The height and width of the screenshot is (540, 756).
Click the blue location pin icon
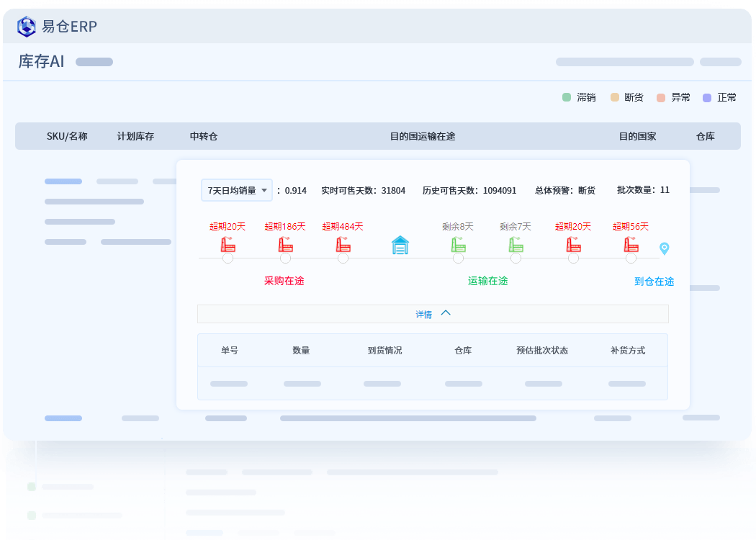[665, 248]
